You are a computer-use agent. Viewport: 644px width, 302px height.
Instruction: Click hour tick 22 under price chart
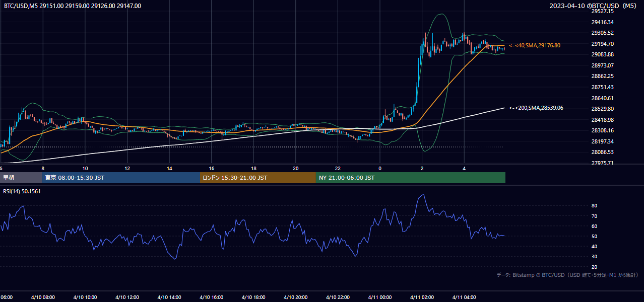(338, 169)
